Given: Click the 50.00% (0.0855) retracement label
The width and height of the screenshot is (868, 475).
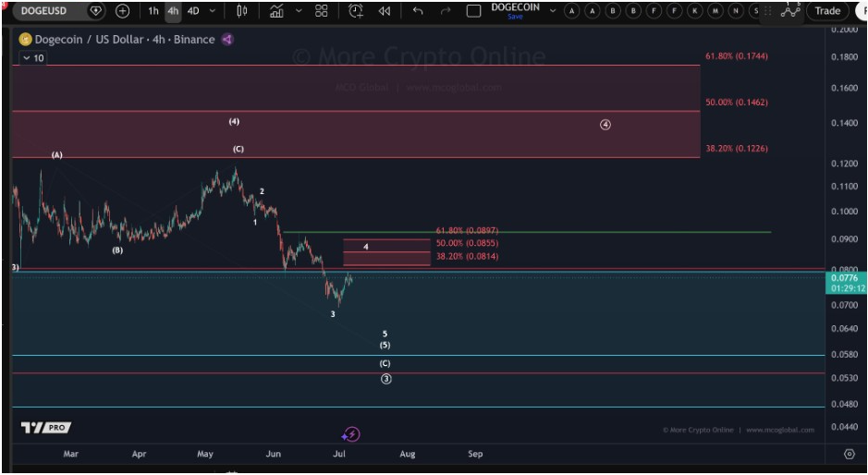Looking at the screenshot, I should point(467,243).
